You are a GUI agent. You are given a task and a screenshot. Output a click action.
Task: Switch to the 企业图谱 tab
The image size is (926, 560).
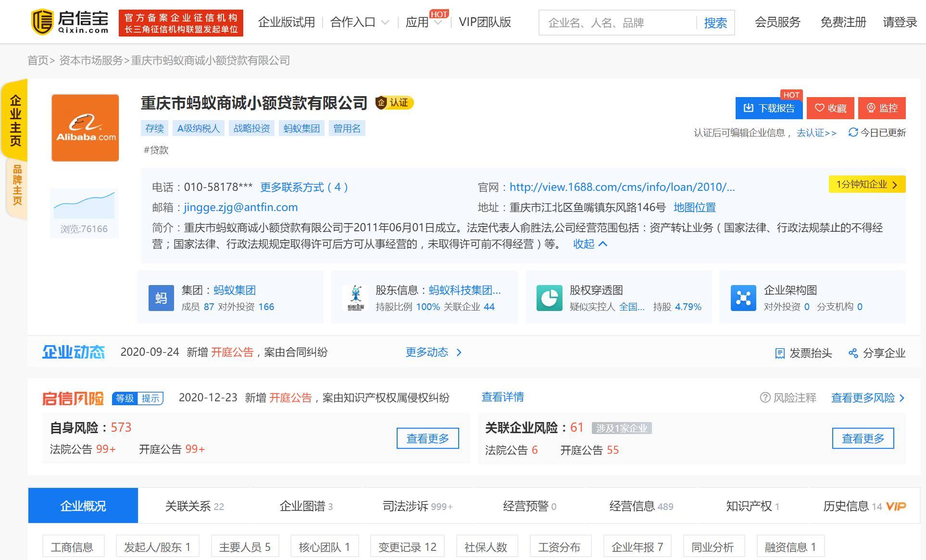[306, 506]
